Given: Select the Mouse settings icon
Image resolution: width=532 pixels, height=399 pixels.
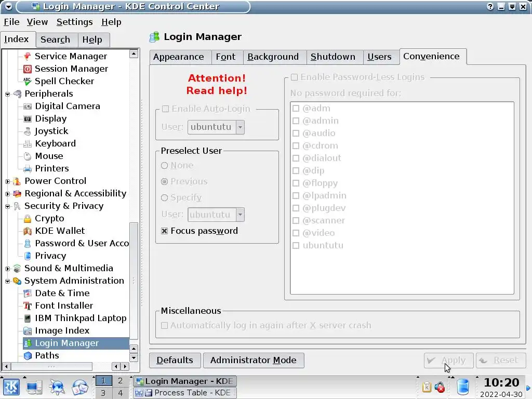Looking at the screenshot, I should tap(27, 156).
